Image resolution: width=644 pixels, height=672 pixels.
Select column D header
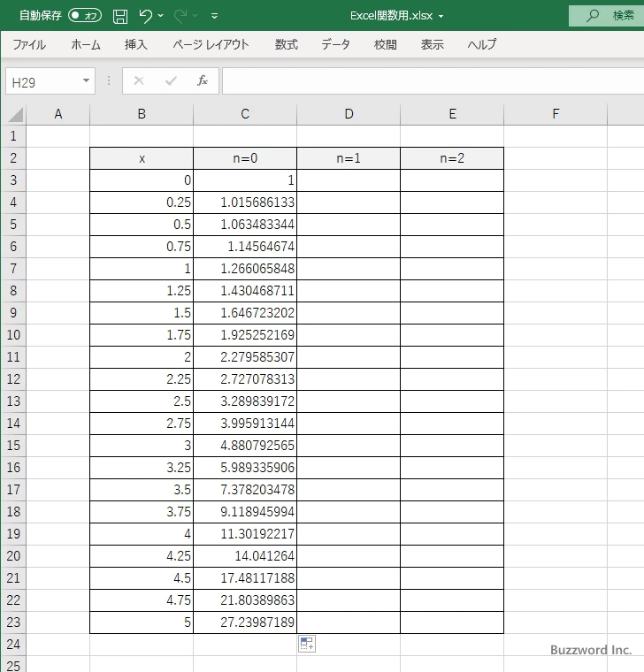[349, 114]
